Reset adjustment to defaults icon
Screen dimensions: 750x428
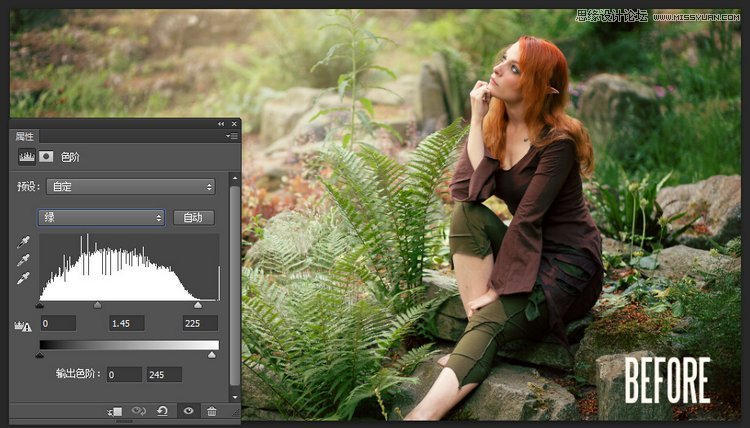click(162, 411)
